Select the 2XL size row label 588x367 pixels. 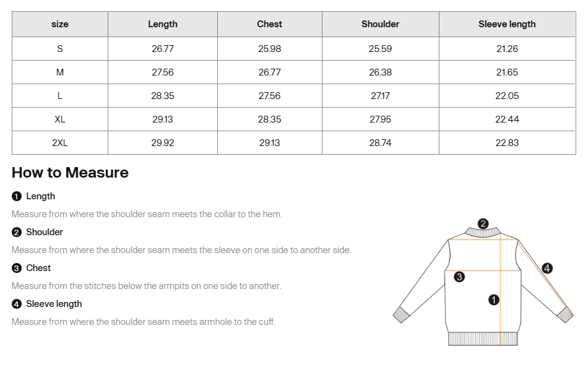coord(60,143)
